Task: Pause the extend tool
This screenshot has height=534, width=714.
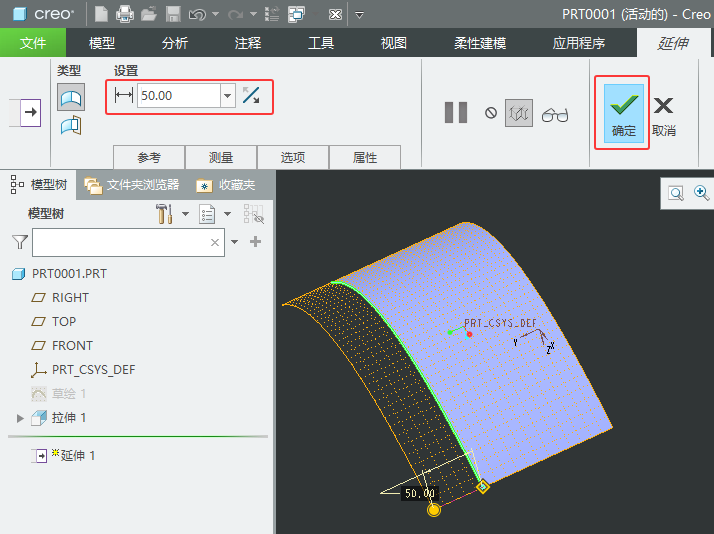Action: pos(456,113)
